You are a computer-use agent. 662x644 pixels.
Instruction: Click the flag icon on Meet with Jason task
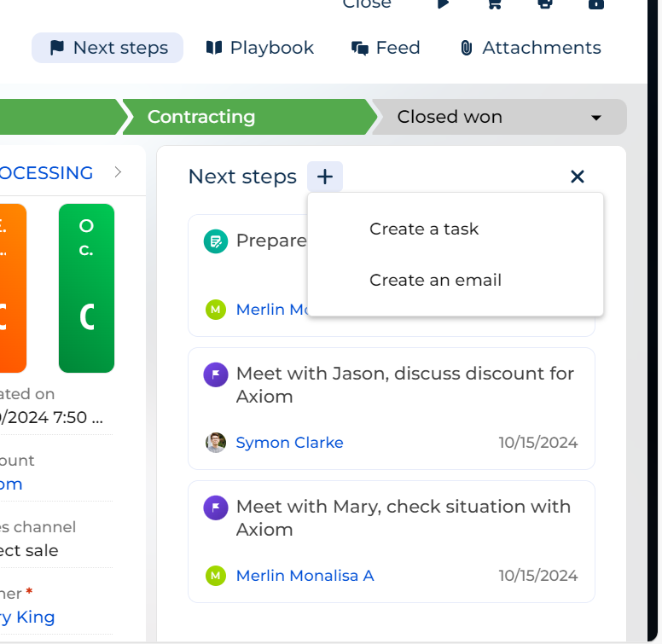click(216, 374)
